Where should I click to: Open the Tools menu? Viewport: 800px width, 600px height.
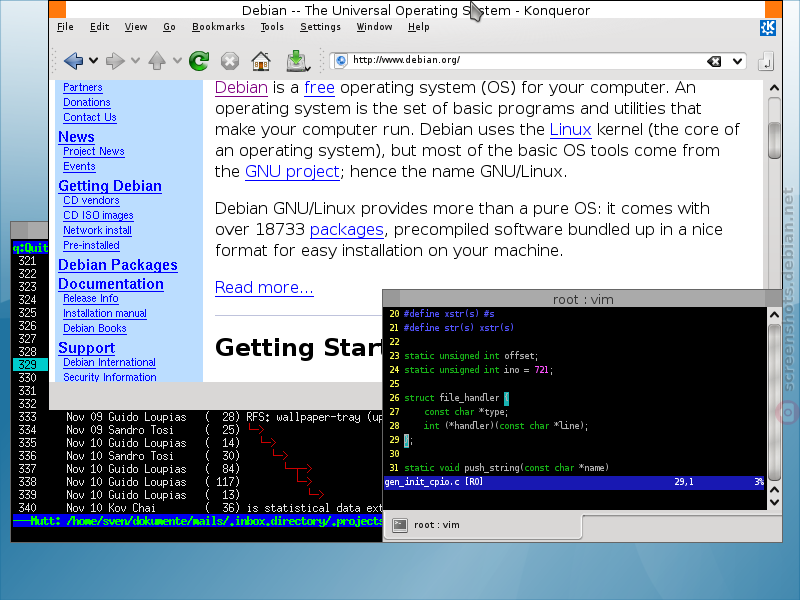click(272, 27)
